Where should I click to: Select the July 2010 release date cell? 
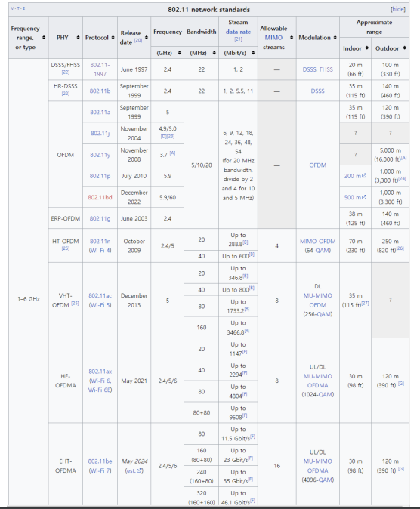pos(134,176)
